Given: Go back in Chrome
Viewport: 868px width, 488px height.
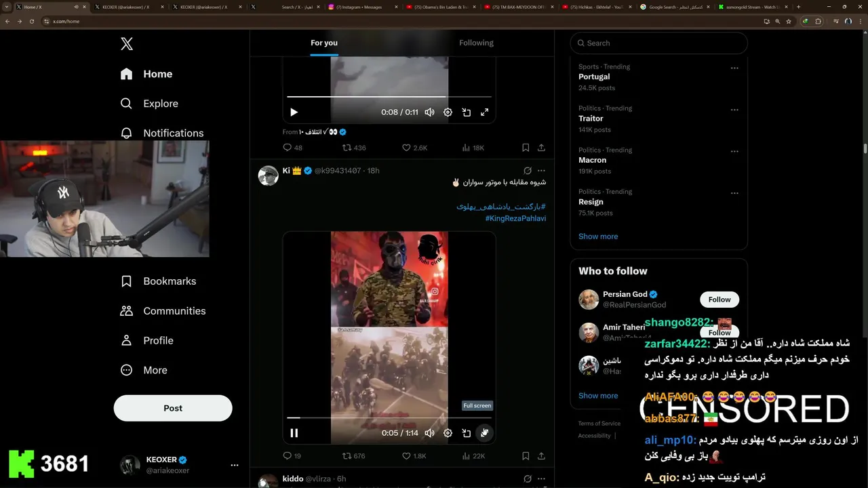Looking at the screenshot, I should 7,21.
